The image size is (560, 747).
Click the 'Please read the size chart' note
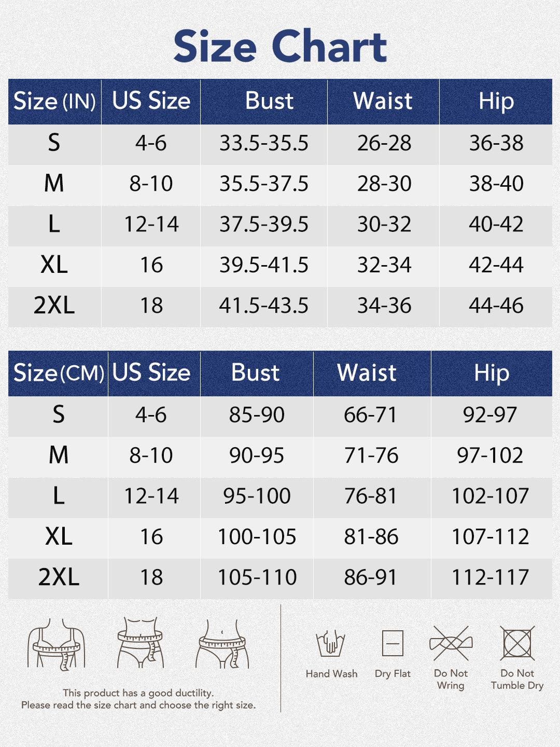pos(138,705)
